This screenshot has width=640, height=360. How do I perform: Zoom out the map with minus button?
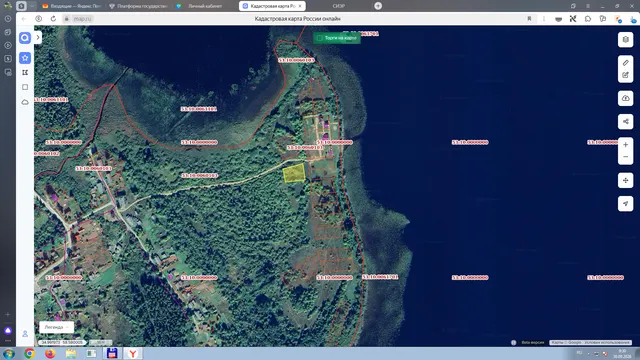pos(626,157)
